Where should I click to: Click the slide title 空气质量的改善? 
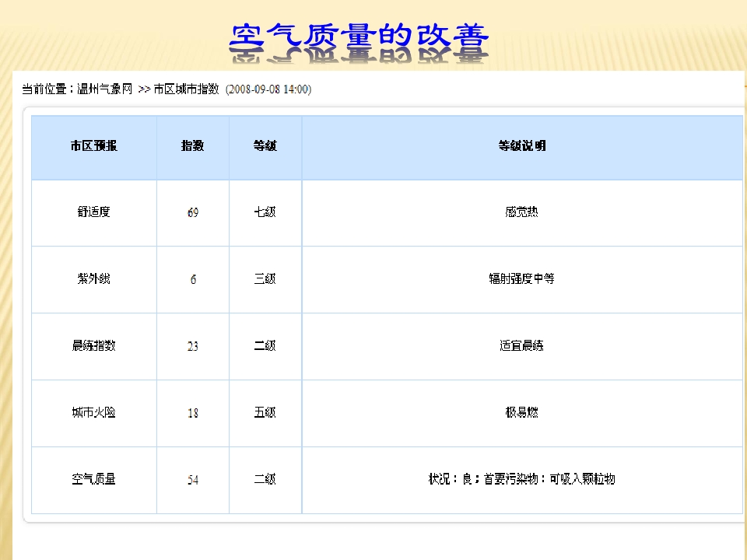359,37
